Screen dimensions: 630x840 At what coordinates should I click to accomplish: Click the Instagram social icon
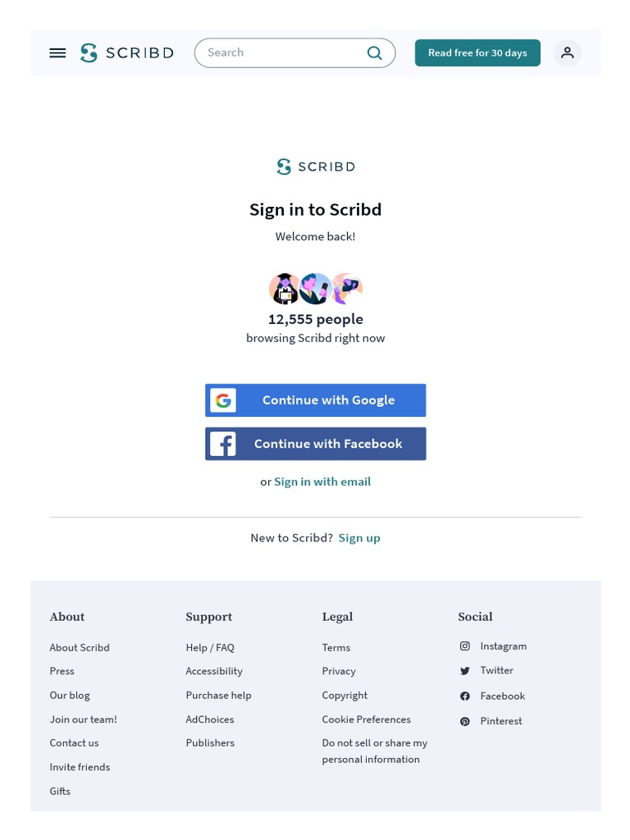(465, 646)
